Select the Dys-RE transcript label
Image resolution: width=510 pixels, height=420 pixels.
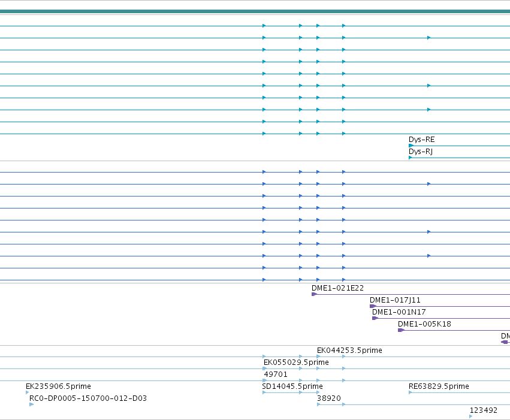pyautogui.click(x=421, y=140)
